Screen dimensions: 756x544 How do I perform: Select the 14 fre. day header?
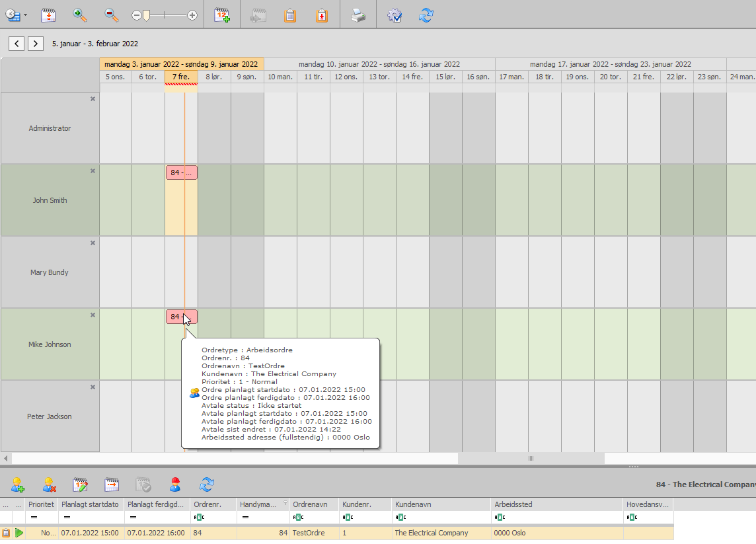tap(412, 77)
